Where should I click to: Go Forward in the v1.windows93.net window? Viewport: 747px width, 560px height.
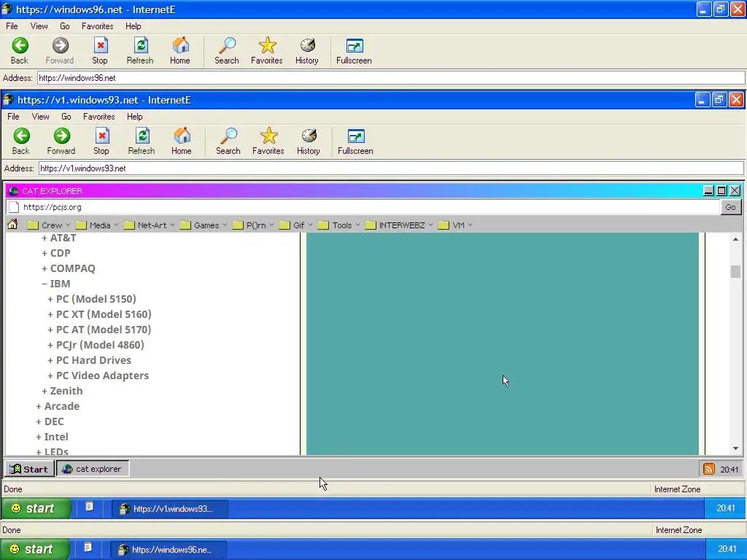(61, 141)
